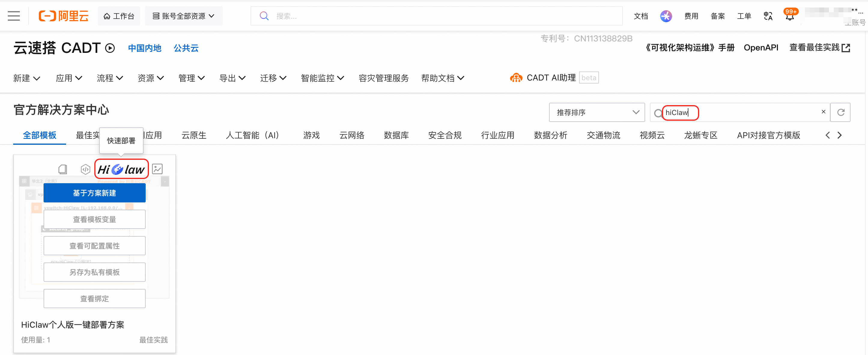Open the 云网络 tab
Screen dimensions: 868x355
[x=352, y=135]
